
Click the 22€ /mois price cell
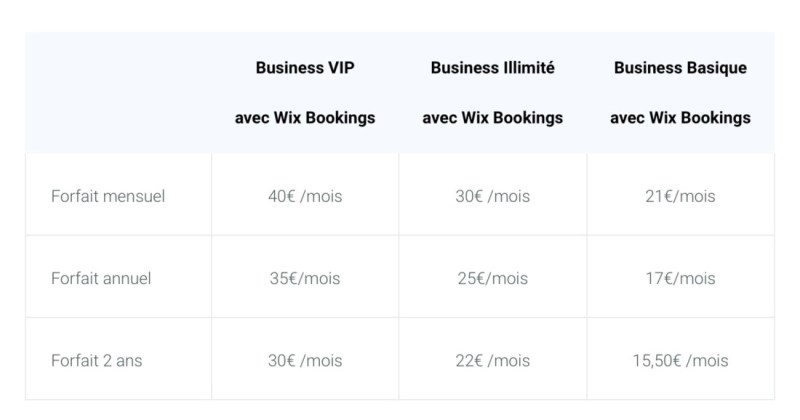(x=492, y=360)
